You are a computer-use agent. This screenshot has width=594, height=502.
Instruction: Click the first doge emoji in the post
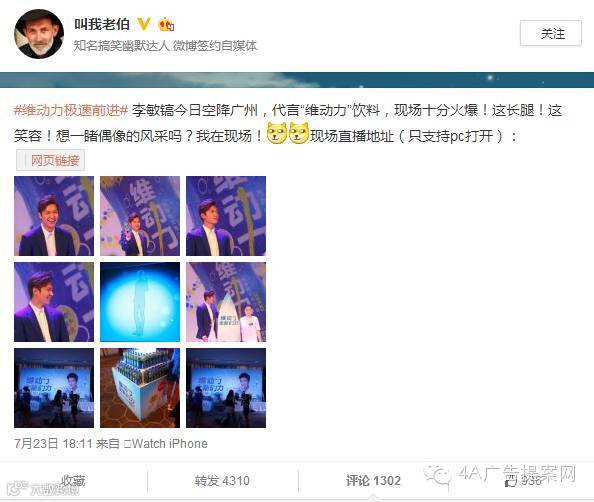click(x=277, y=133)
